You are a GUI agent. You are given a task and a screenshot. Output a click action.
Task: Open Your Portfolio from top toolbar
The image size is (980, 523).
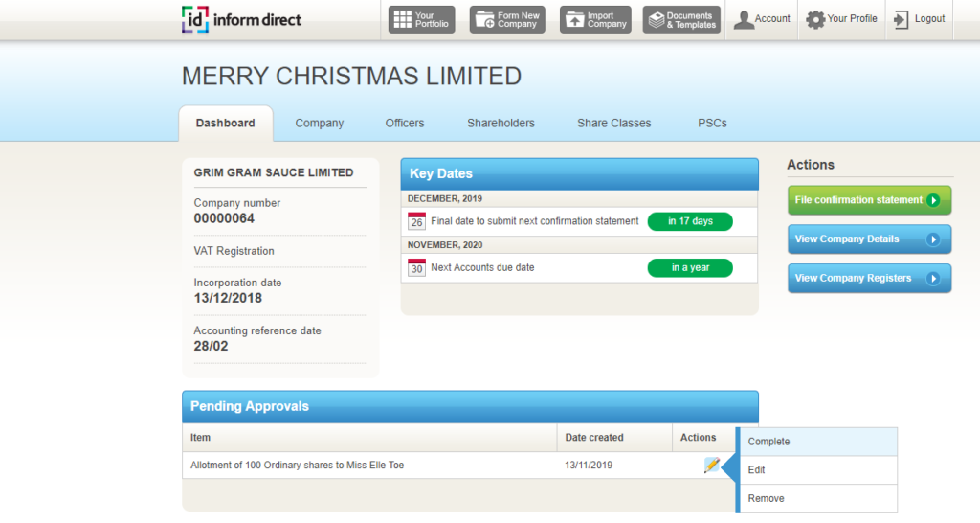[x=420, y=20]
